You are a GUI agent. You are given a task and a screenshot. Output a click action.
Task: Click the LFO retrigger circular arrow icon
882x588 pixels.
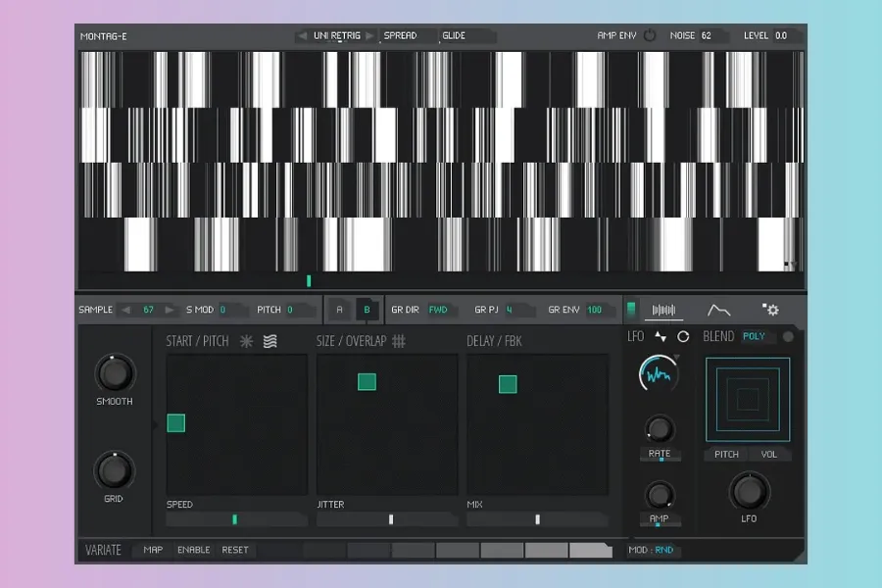pyautogui.click(x=683, y=336)
